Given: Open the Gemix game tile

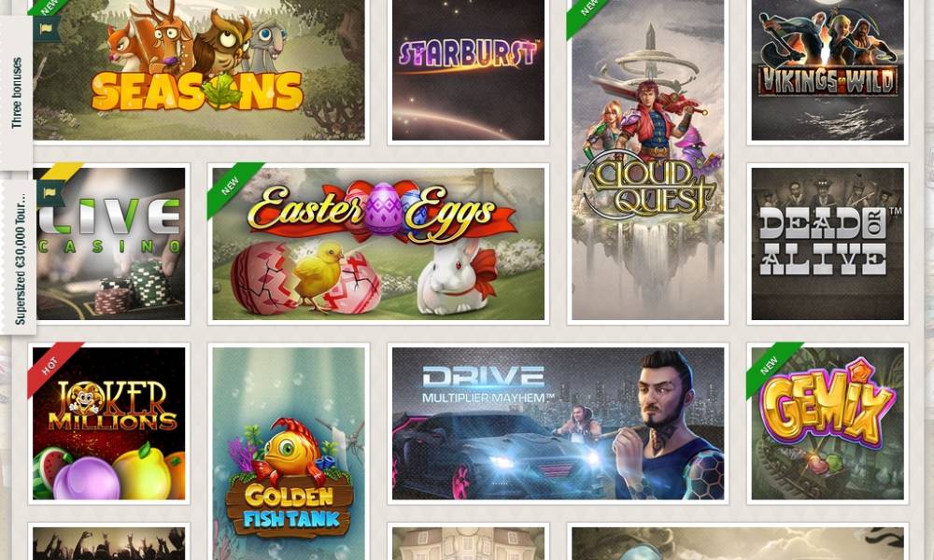Looking at the screenshot, I should point(828,424).
